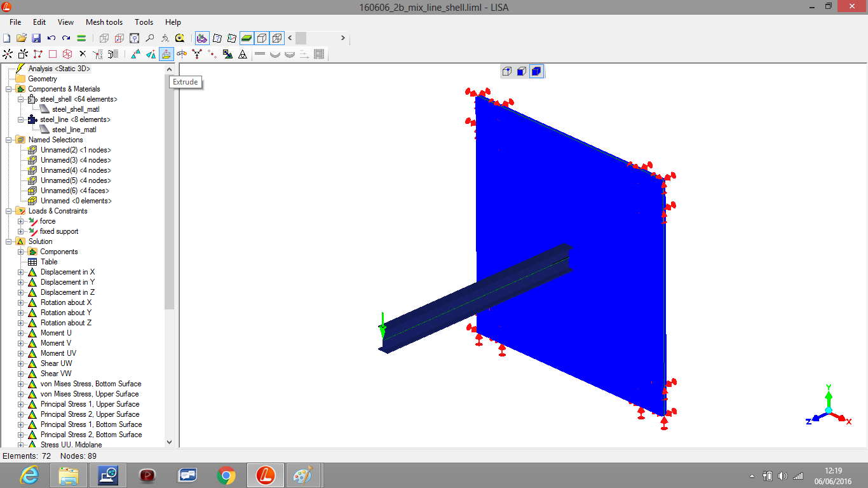Click the Save file toolbar icon
This screenshot has width=868, height=488.
[36, 38]
